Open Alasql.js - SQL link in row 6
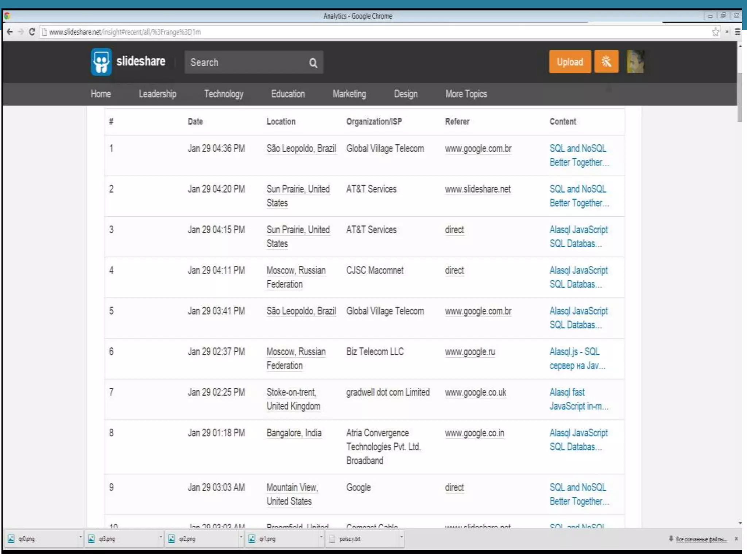The height and width of the screenshot is (560, 747). point(577,359)
